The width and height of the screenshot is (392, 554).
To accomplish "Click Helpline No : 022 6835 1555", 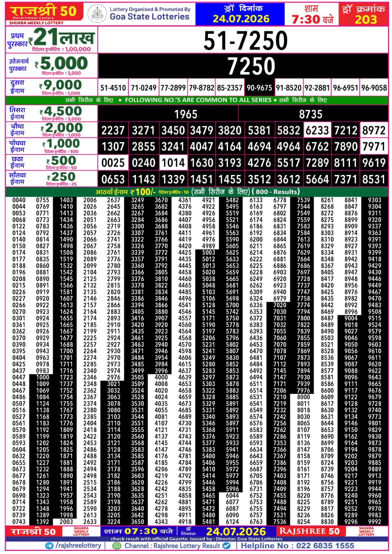I will [297, 546].
